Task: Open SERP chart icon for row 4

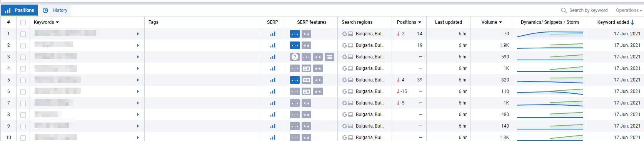Action: 273,68
